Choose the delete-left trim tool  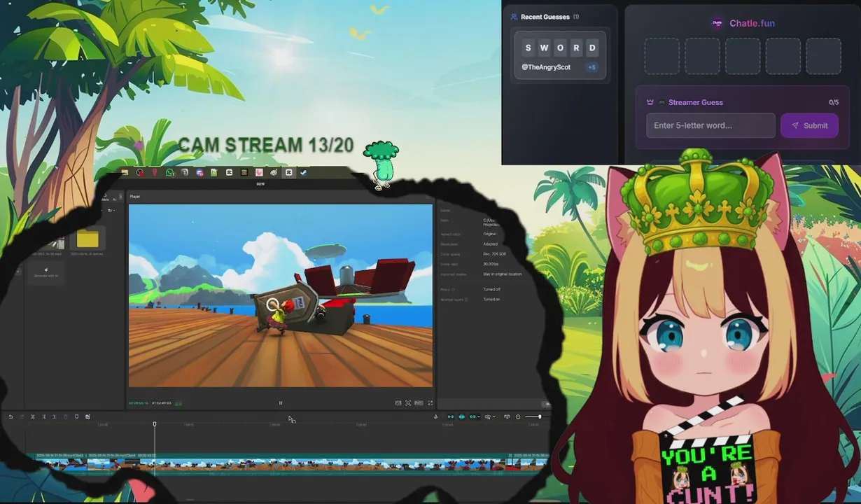[44, 416]
